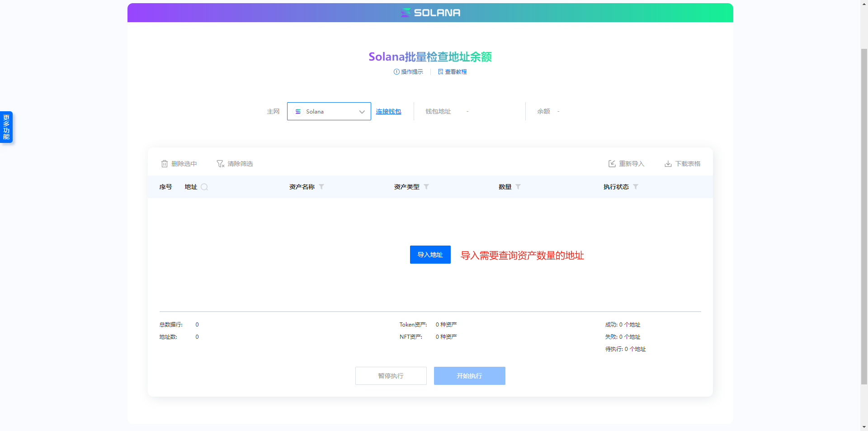
Task: Click the 余额 label
Action: [x=543, y=111]
